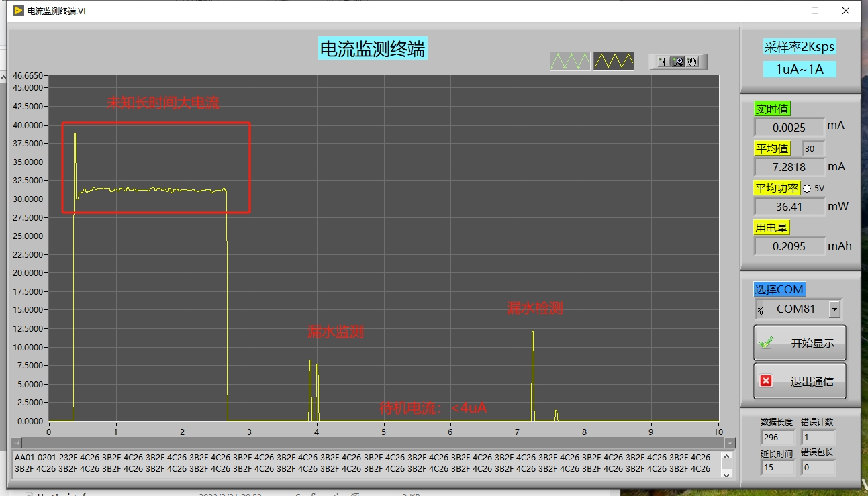This screenshot has width=868, height=496.
Task: Select the crosshair cursor graph tool
Action: pyautogui.click(x=663, y=62)
